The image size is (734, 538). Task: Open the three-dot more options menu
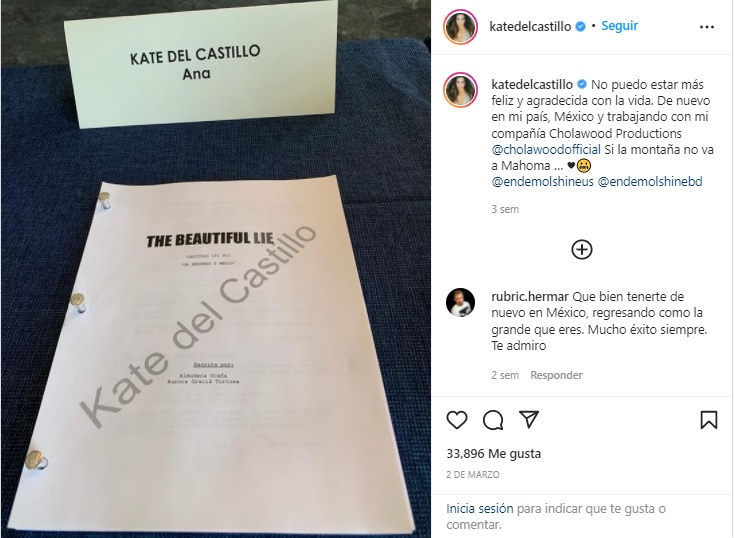click(x=707, y=27)
